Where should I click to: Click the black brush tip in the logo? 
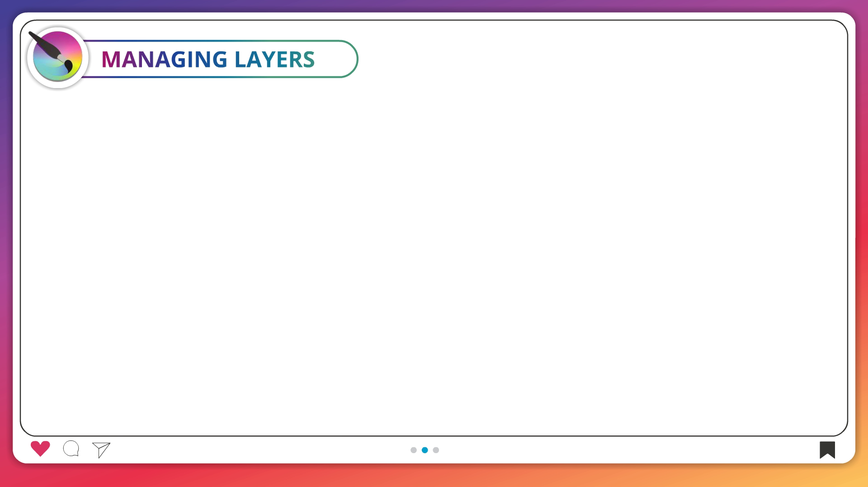pos(69,67)
